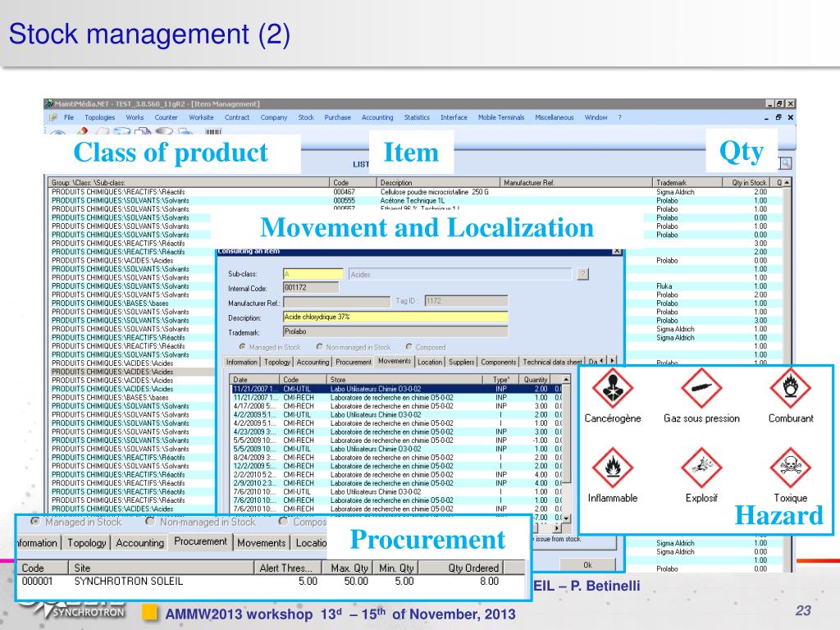Sort movements by Date column header
The height and width of the screenshot is (630, 840).
tap(255, 379)
